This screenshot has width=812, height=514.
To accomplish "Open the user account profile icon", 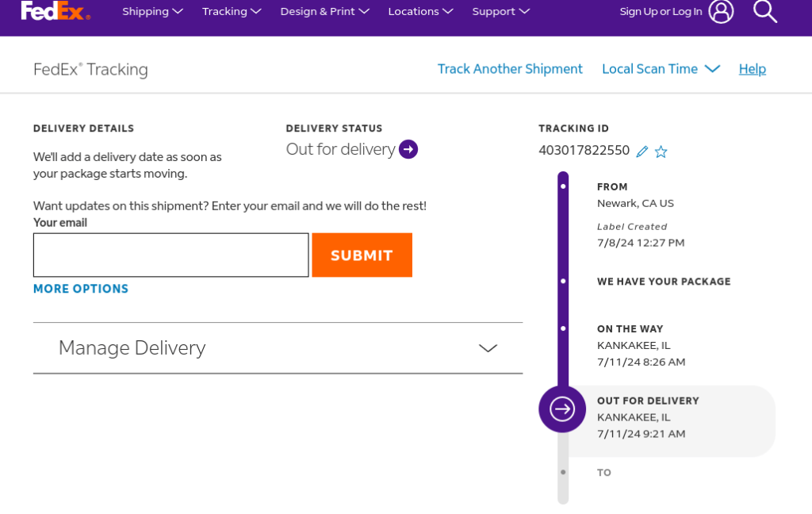I will pos(721,11).
